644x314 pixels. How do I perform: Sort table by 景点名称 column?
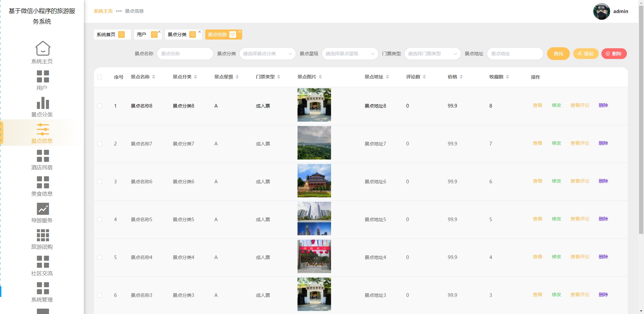pyautogui.click(x=154, y=77)
